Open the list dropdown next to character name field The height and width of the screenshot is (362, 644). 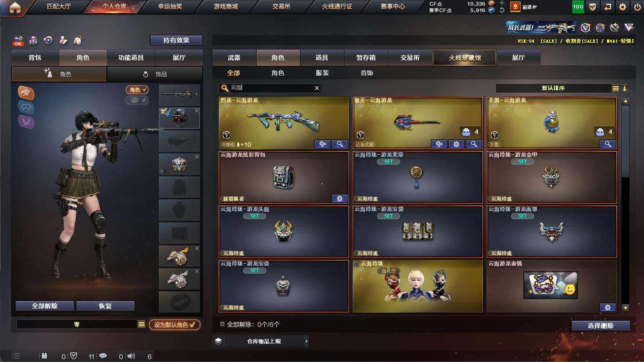tap(142, 324)
